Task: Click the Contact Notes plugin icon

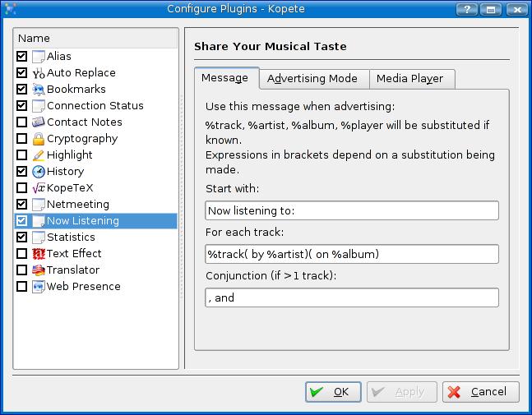Action: click(x=38, y=122)
